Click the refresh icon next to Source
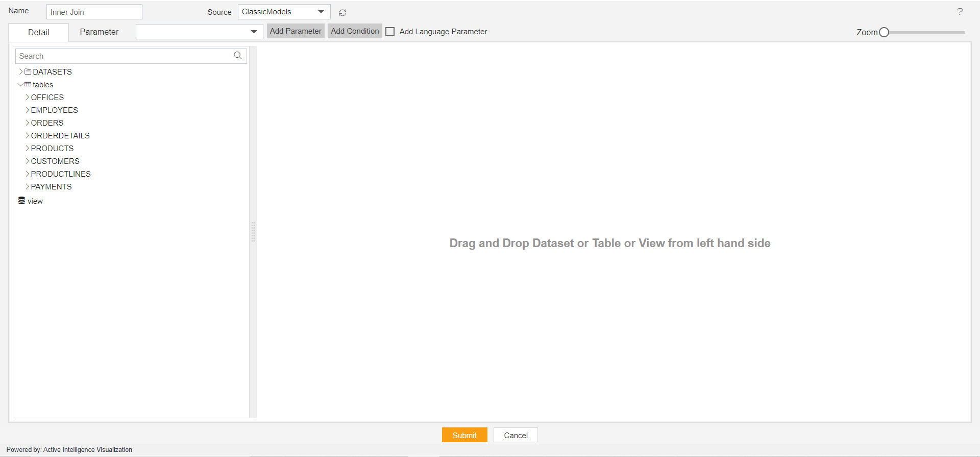 point(342,13)
